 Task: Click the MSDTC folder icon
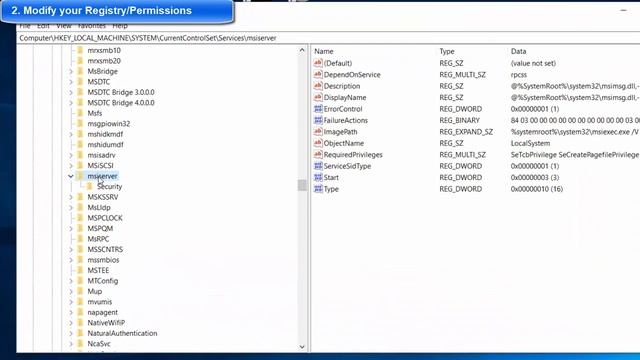tap(80, 82)
